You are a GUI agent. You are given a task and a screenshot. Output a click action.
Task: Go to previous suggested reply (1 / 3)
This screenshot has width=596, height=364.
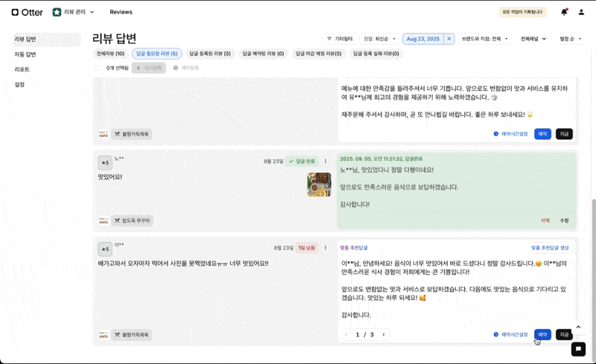click(x=346, y=334)
